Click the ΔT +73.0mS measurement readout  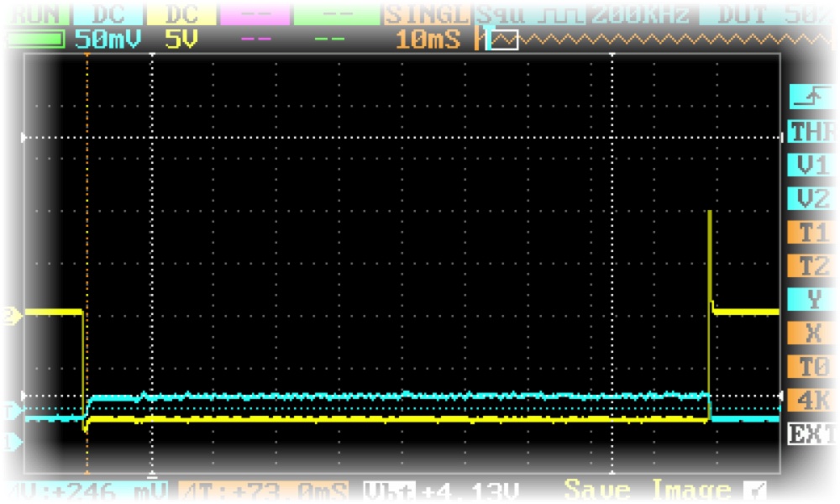(263, 490)
